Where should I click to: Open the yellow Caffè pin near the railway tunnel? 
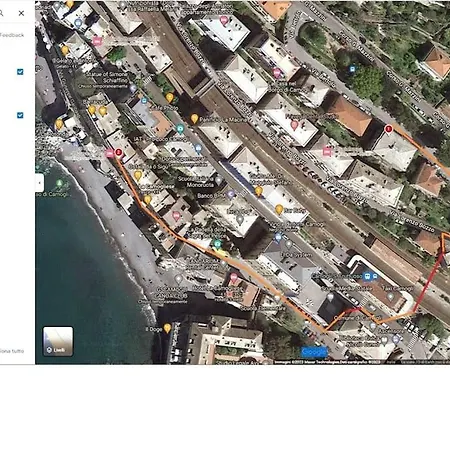(170, 98)
